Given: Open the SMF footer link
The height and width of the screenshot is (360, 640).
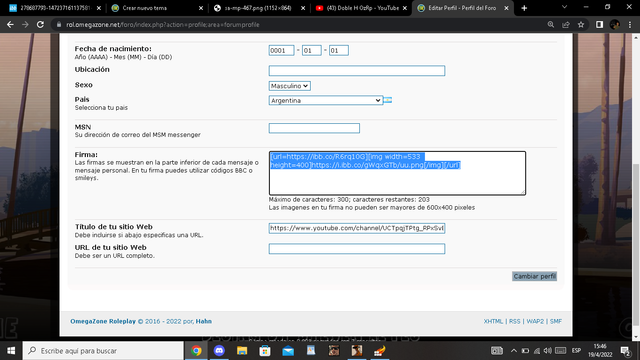Looking at the screenshot, I should 556,321.
